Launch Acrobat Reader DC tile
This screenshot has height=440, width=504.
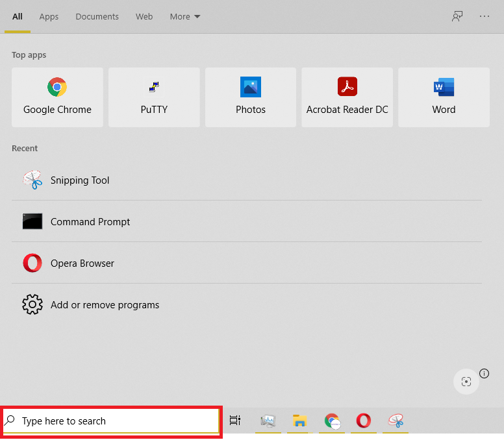click(347, 97)
